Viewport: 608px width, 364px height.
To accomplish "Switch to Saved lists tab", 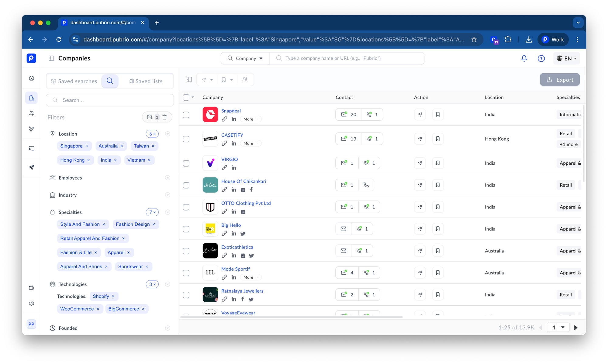I will coord(146,81).
